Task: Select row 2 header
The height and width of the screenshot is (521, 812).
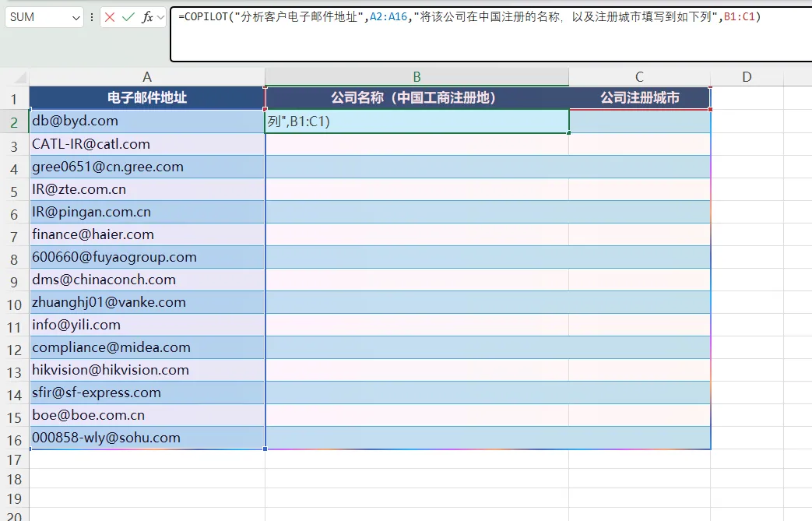Action: click(x=14, y=122)
